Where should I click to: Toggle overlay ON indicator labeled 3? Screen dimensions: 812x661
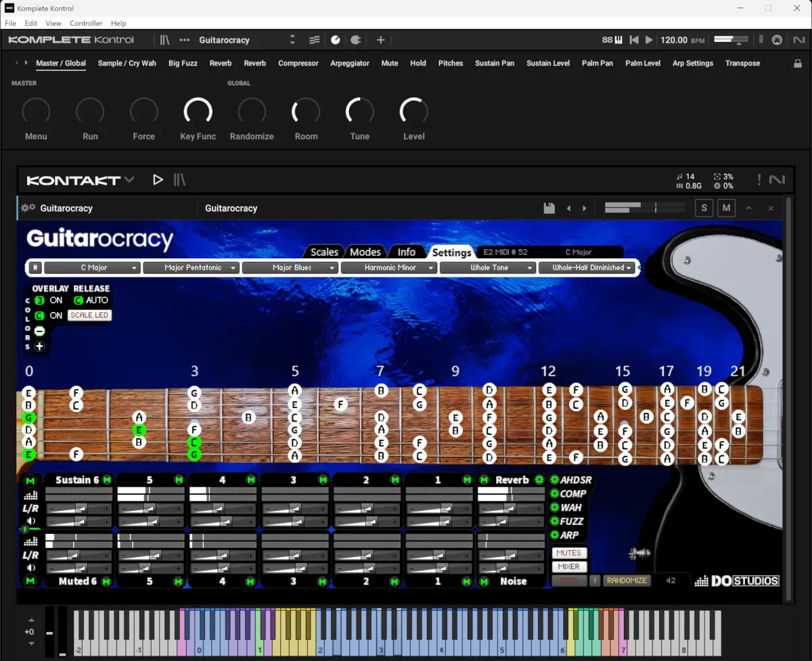(39, 300)
